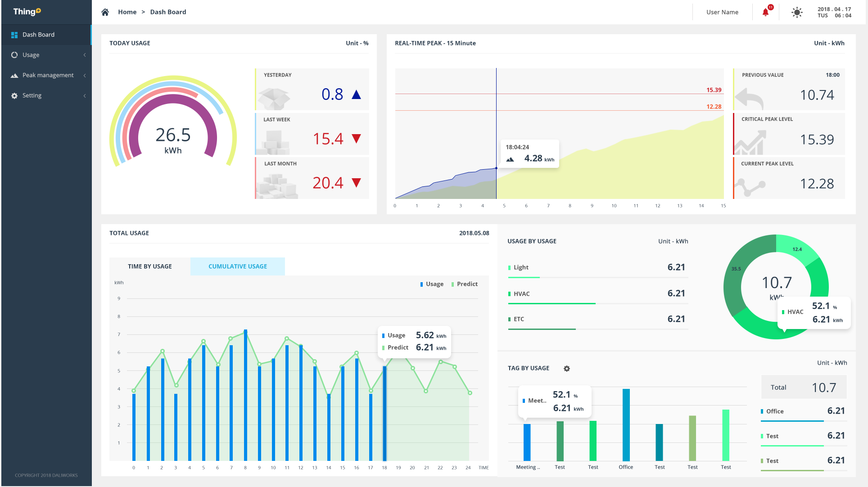Click the date and time display
The image size is (868, 487).
click(834, 12)
